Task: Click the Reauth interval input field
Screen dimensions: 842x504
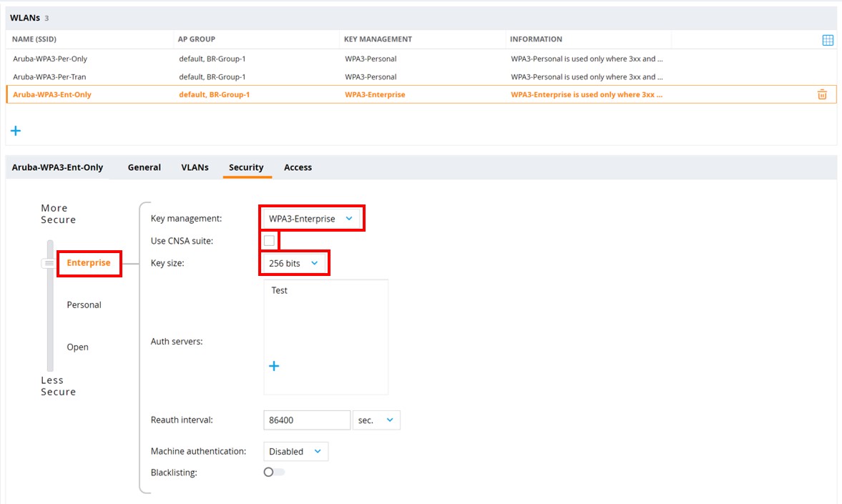Action: pyautogui.click(x=307, y=420)
